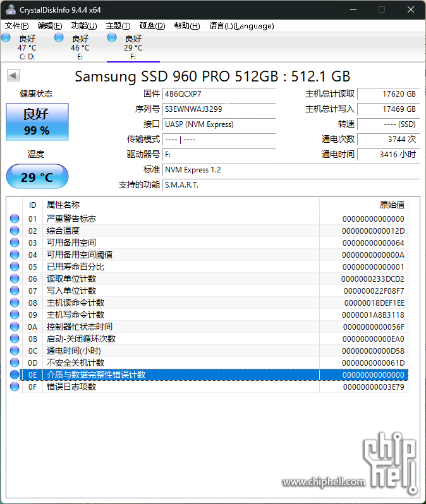Image resolution: width=426 pixels, height=504 pixels.
Task: Click the standard field NVM Express 1.2
Action: point(291,170)
